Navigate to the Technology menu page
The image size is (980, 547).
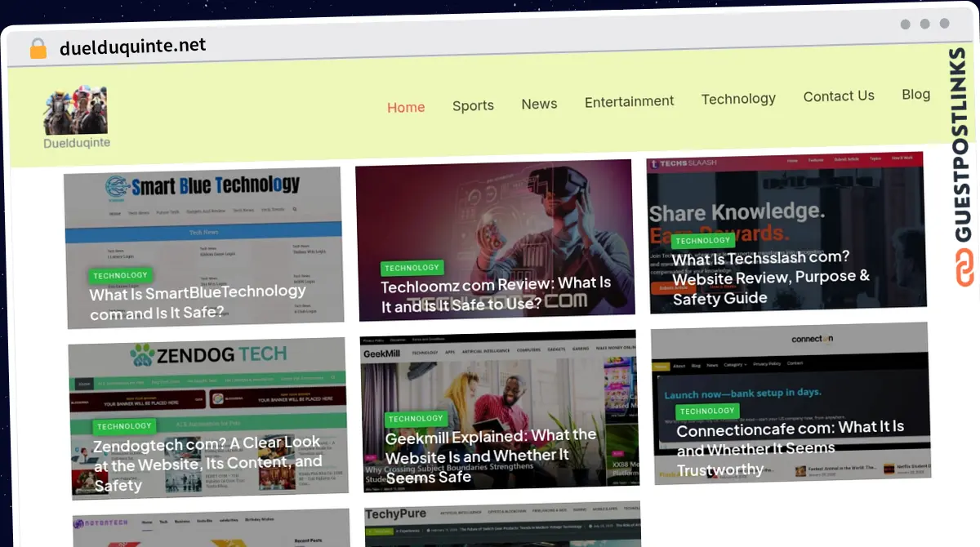pos(738,99)
